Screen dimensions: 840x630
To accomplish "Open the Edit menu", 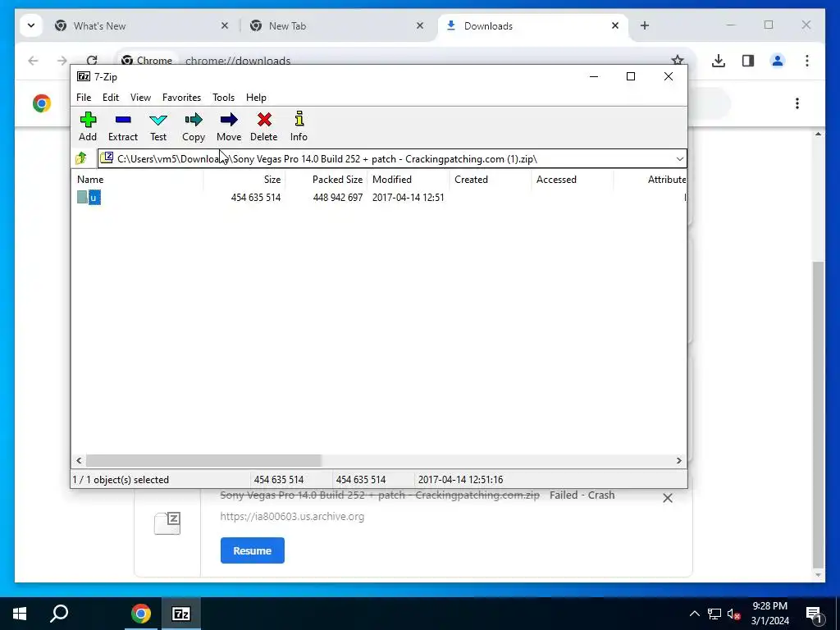I will [111, 98].
